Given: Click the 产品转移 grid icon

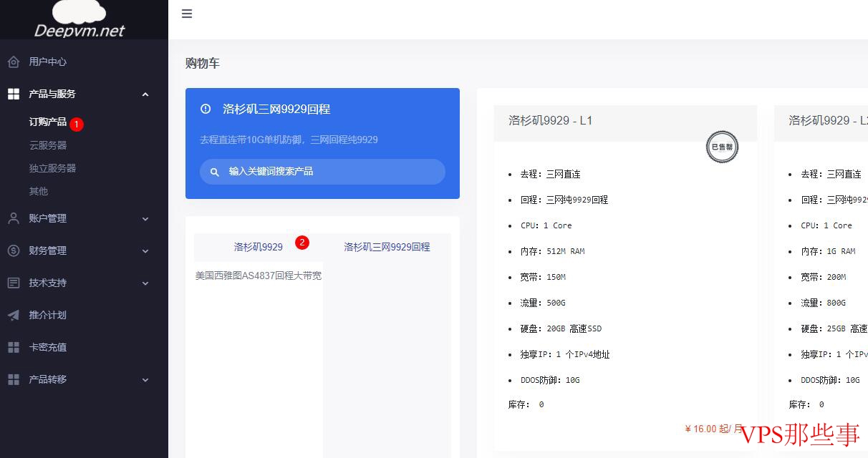Looking at the screenshot, I should [x=14, y=379].
